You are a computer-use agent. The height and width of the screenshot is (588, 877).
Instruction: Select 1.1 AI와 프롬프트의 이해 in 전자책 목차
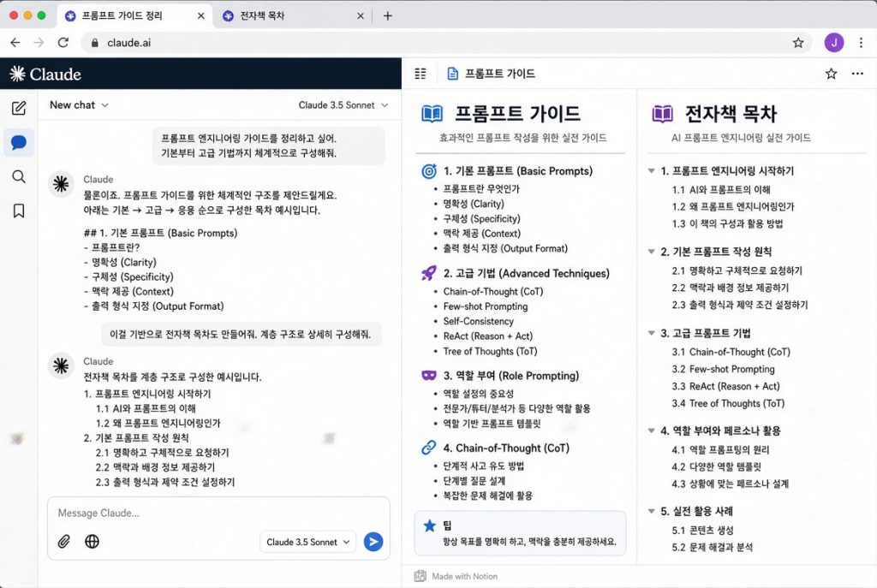[721, 189]
